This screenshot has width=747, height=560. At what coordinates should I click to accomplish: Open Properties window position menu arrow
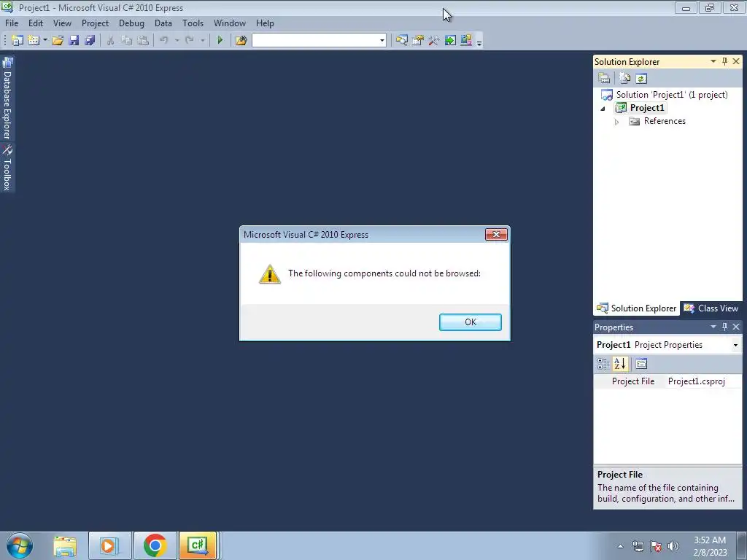pos(713,327)
